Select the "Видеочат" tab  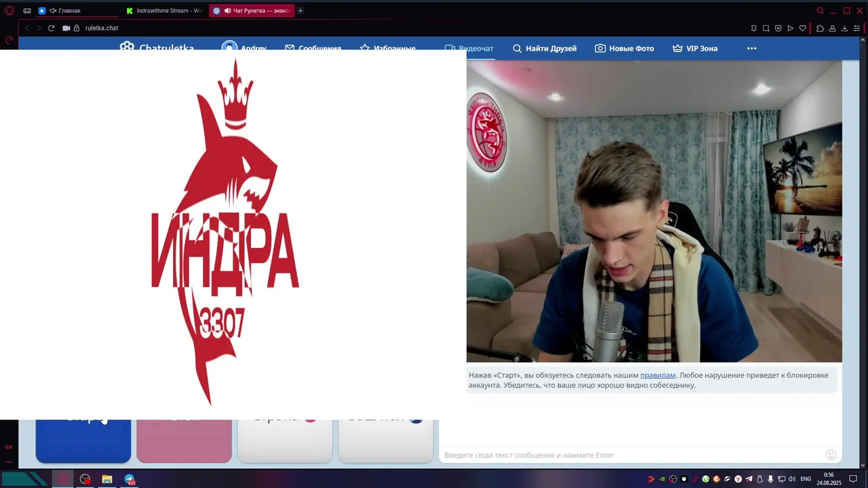coord(469,48)
